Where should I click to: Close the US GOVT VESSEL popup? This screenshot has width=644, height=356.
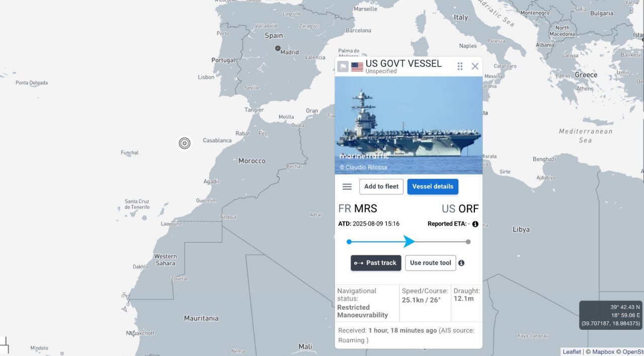pos(475,66)
